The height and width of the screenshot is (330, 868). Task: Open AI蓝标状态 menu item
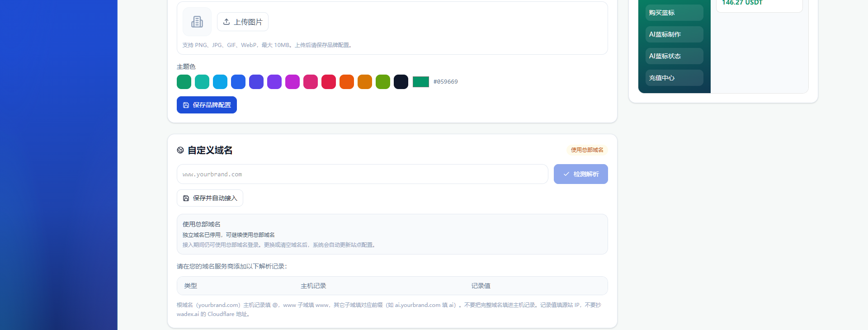click(x=674, y=56)
